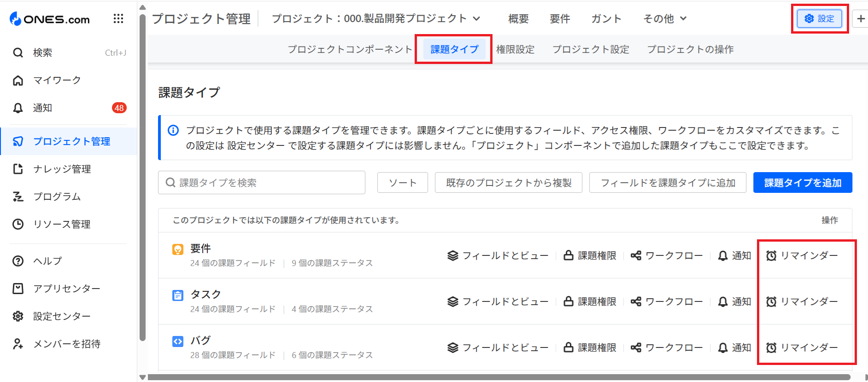868x382 pixels.
Task: Click the 課題タイプを追加 button
Action: tap(803, 183)
